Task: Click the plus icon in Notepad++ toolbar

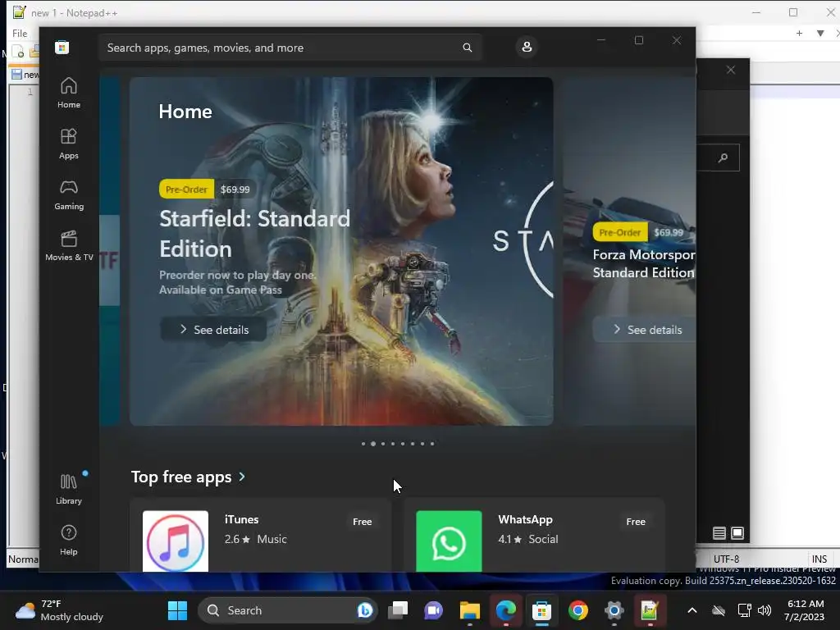Action: (799, 33)
